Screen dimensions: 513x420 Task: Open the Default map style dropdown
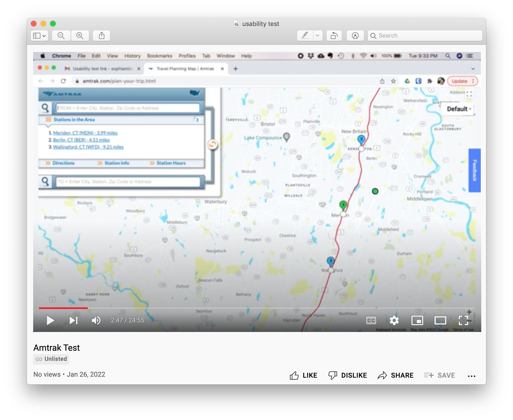pos(459,109)
